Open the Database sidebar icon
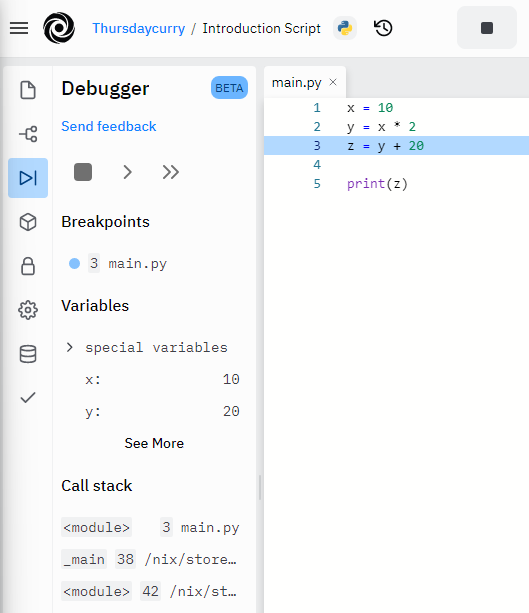This screenshot has height=613, width=529. coord(28,354)
